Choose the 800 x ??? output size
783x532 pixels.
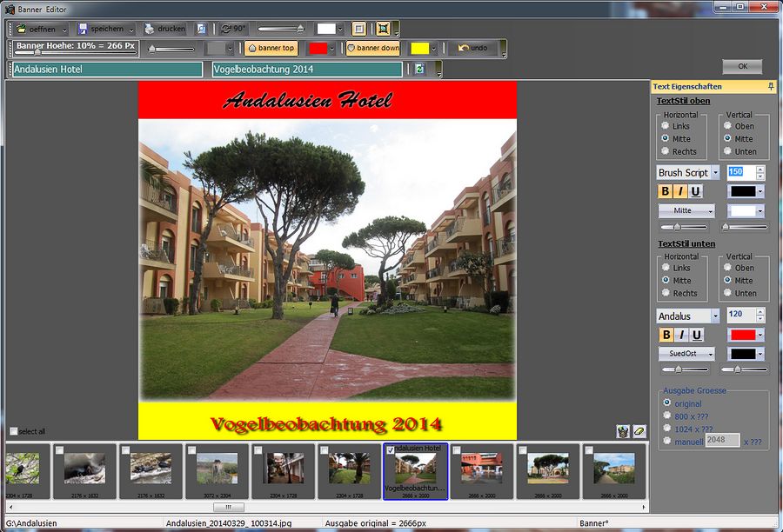tap(667, 416)
